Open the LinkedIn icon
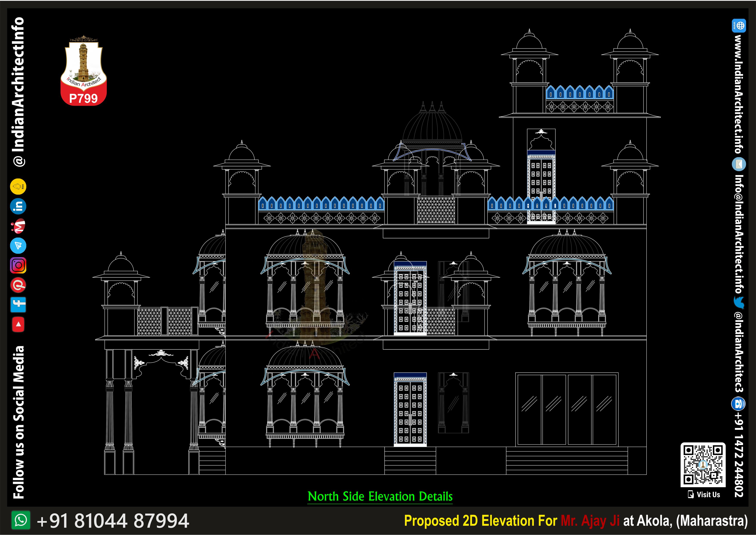This screenshot has height=535, width=756. pyautogui.click(x=18, y=206)
